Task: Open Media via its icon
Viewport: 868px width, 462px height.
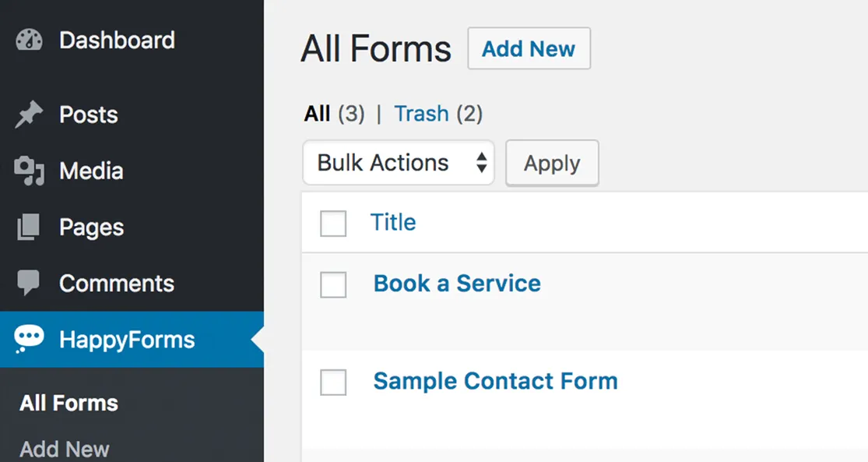Action: click(x=28, y=170)
